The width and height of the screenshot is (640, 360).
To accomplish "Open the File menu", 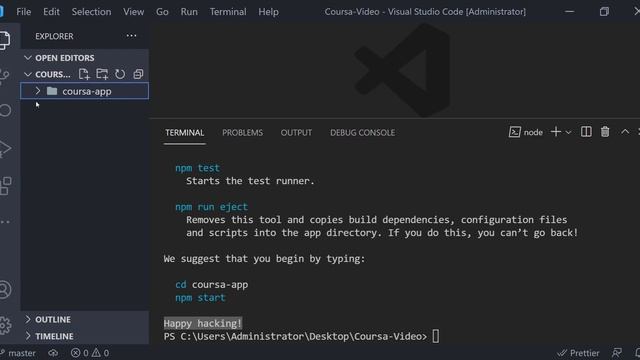I will coord(24,12).
